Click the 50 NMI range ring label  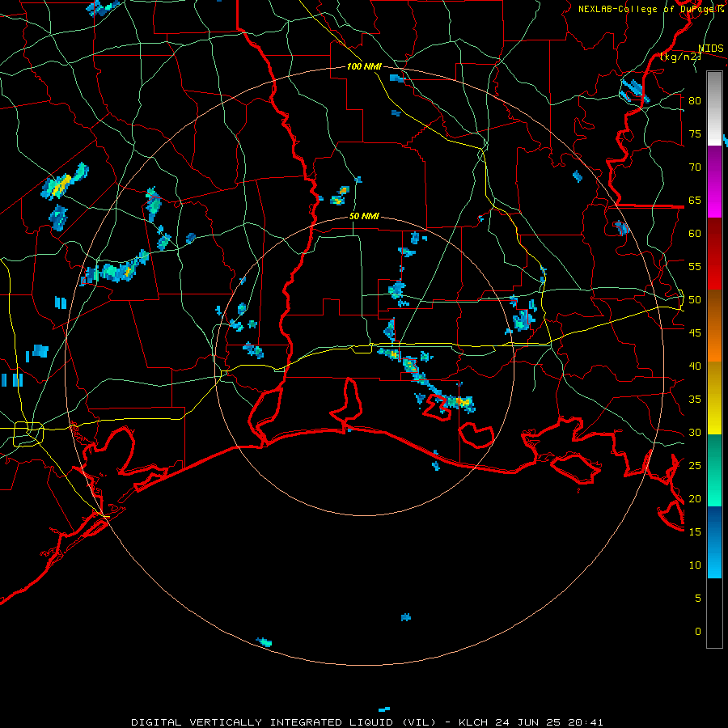(364, 216)
